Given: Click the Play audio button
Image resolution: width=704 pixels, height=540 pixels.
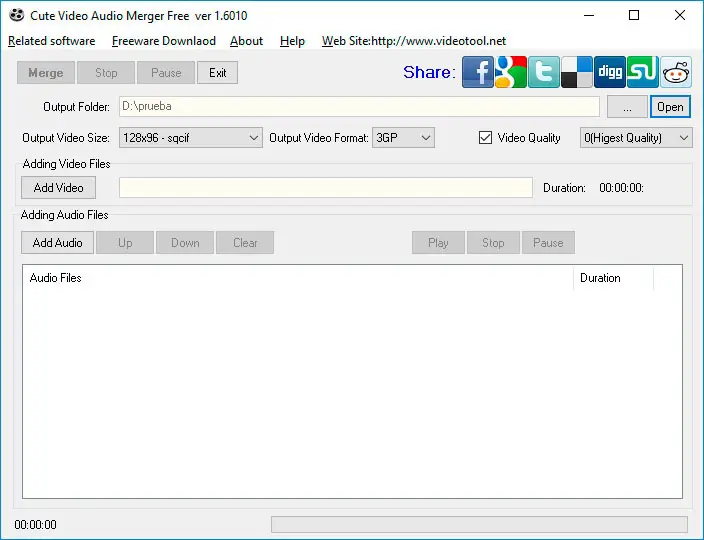Looking at the screenshot, I should pyautogui.click(x=438, y=243).
